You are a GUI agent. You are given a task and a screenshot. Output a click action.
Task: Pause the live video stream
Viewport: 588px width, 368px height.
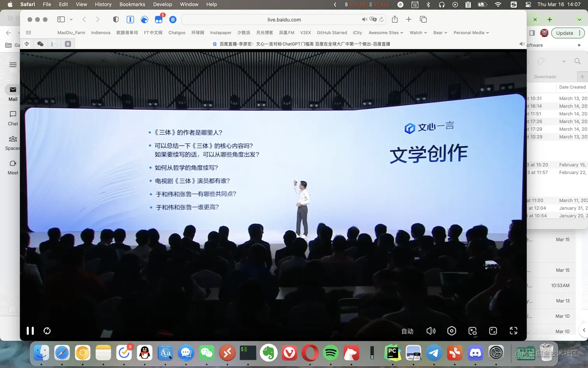click(30, 331)
